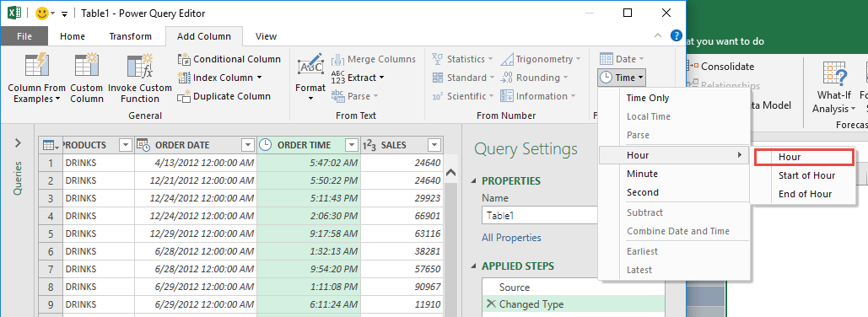Select the Source applied step

point(573,287)
